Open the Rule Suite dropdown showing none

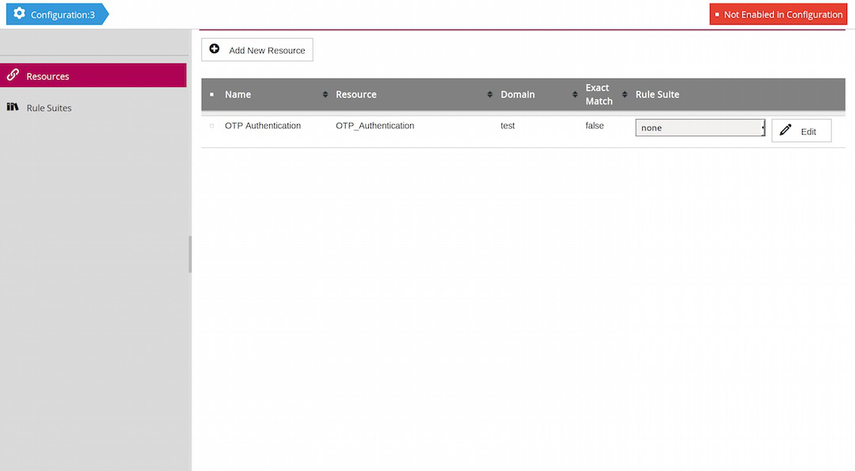click(700, 128)
